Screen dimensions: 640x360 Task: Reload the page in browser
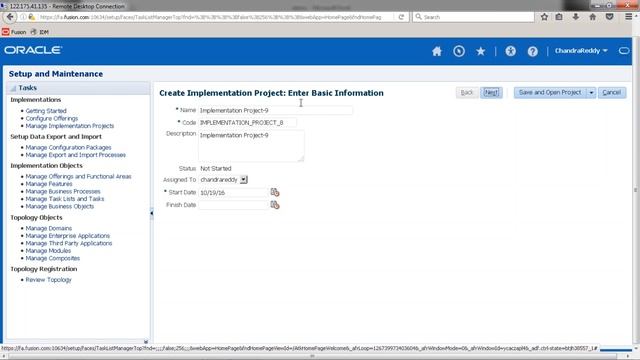[x=401, y=17]
